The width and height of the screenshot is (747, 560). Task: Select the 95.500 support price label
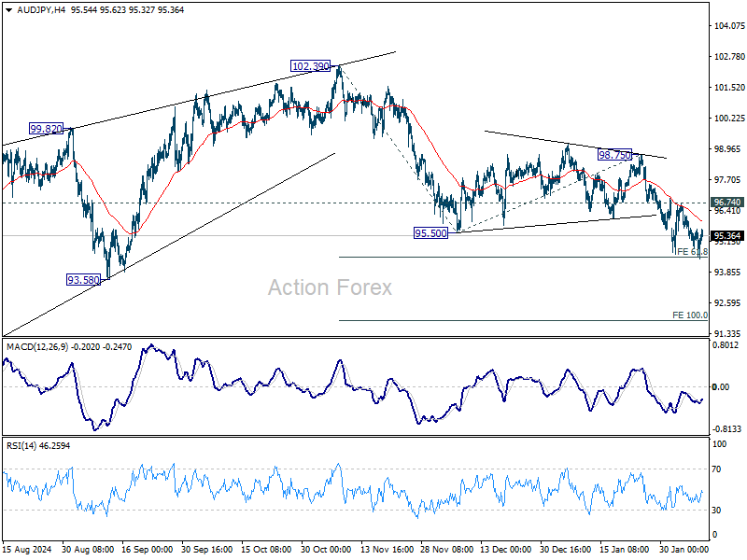(x=430, y=233)
